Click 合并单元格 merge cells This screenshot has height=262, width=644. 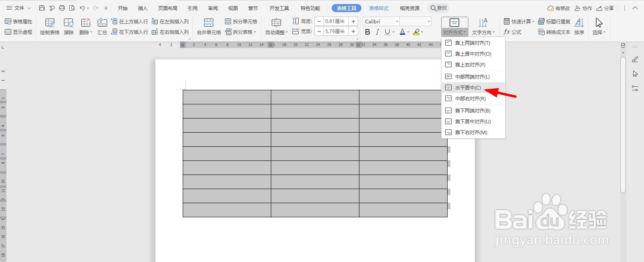click(208, 27)
